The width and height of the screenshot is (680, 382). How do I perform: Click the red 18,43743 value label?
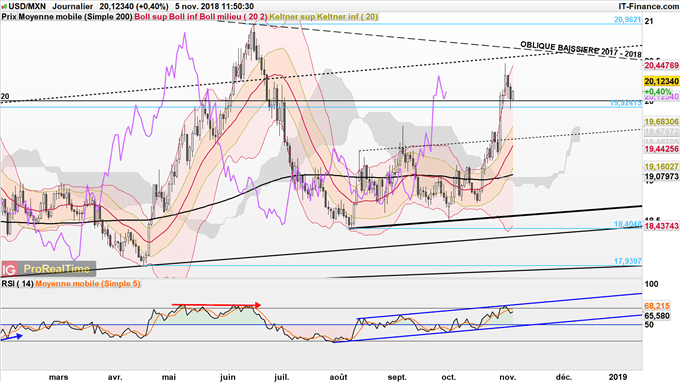point(661,226)
